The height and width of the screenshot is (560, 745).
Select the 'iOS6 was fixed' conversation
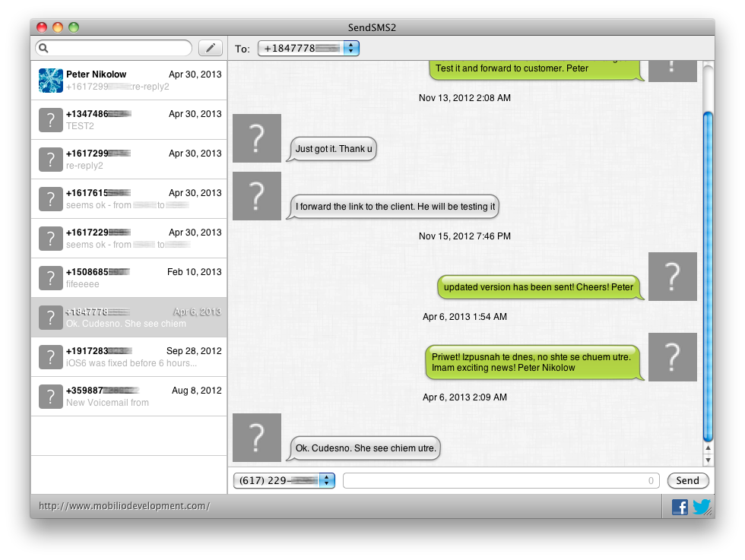(128, 357)
